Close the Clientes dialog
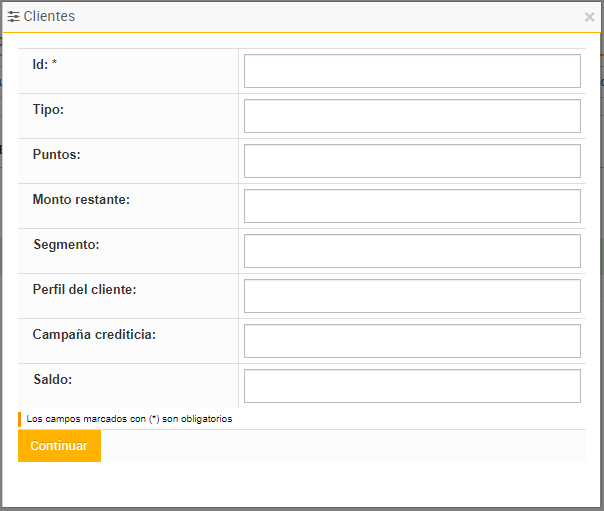604x511 pixels. pos(589,17)
